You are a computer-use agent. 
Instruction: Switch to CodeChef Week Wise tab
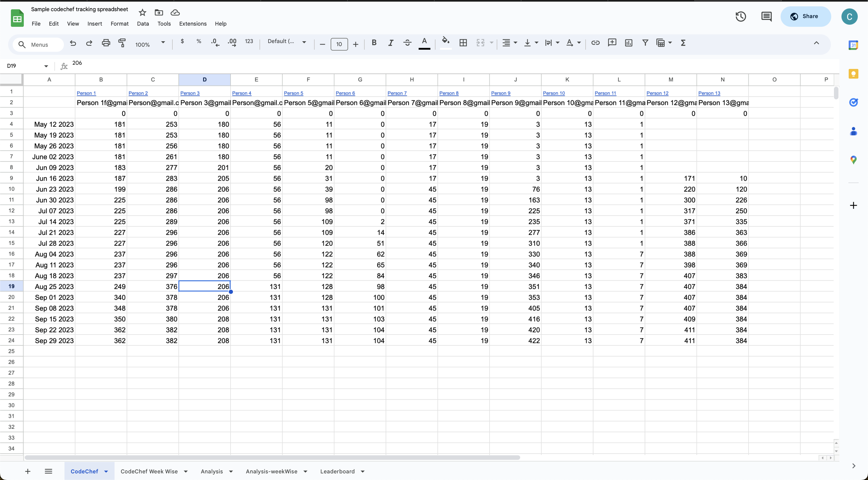point(149,471)
